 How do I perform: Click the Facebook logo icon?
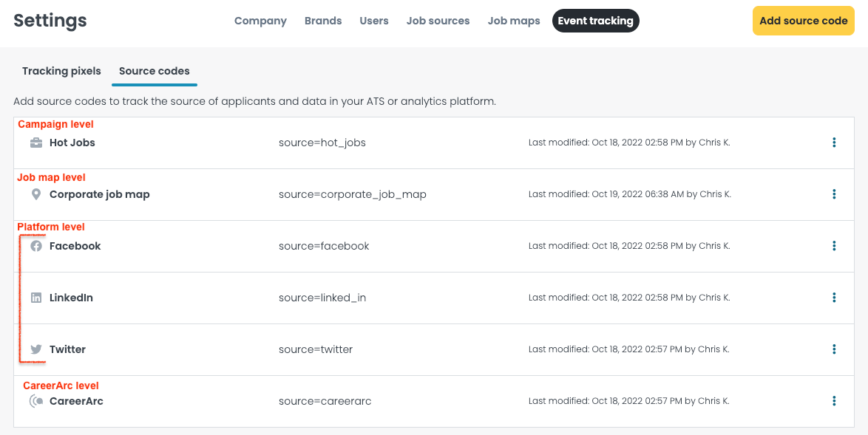pyautogui.click(x=35, y=246)
